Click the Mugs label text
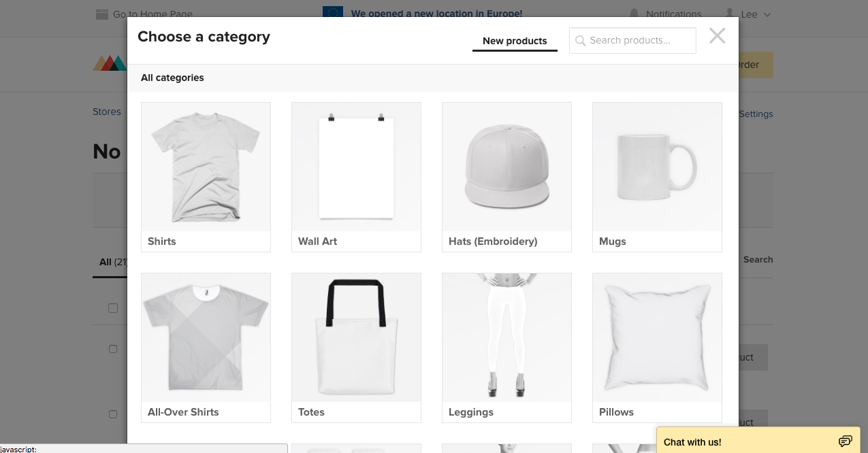Screen dimensions: 868x453 point(613,241)
